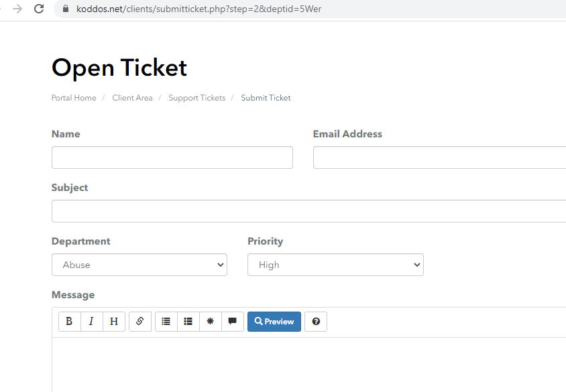Add an unordered list to the message
566x392 pixels.
[x=166, y=322]
